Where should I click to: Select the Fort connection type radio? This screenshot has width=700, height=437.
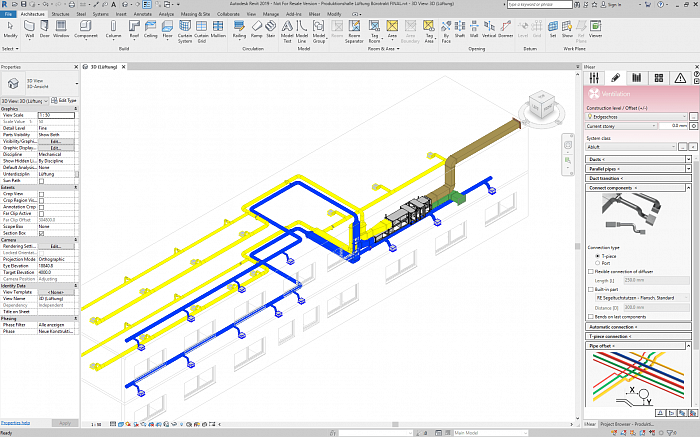coord(597,263)
